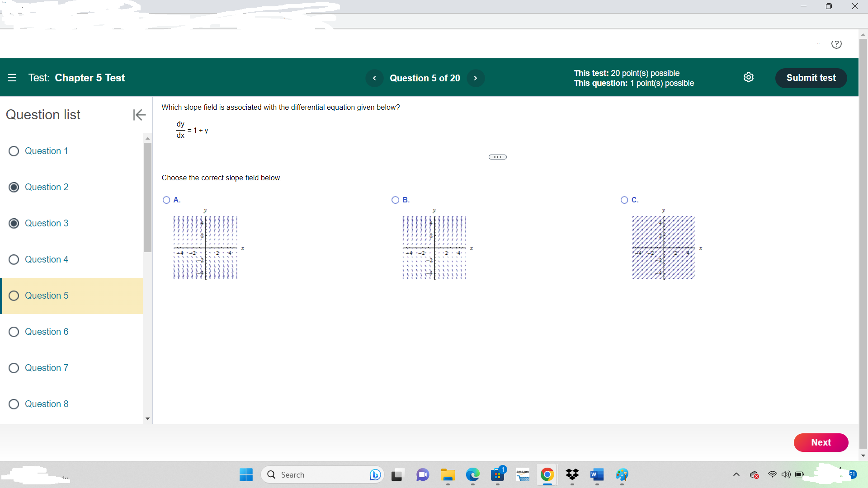
Task: Click the Next button
Action: pos(821,442)
